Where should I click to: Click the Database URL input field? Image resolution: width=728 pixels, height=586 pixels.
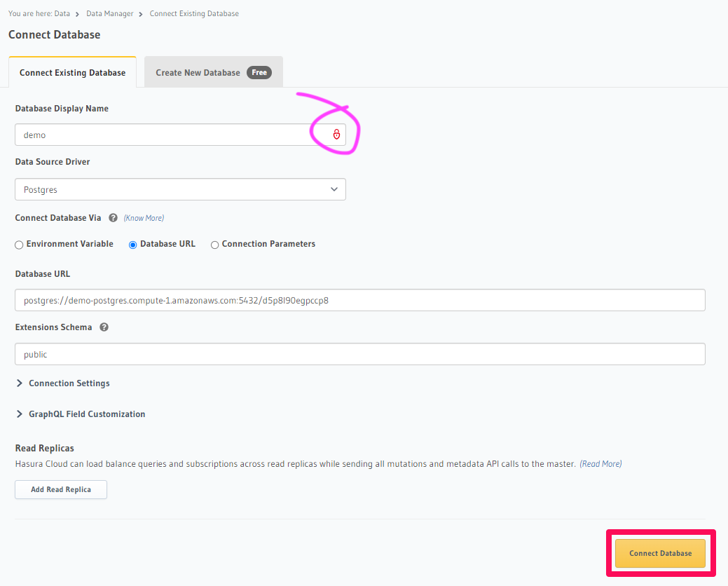pos(360,300)
